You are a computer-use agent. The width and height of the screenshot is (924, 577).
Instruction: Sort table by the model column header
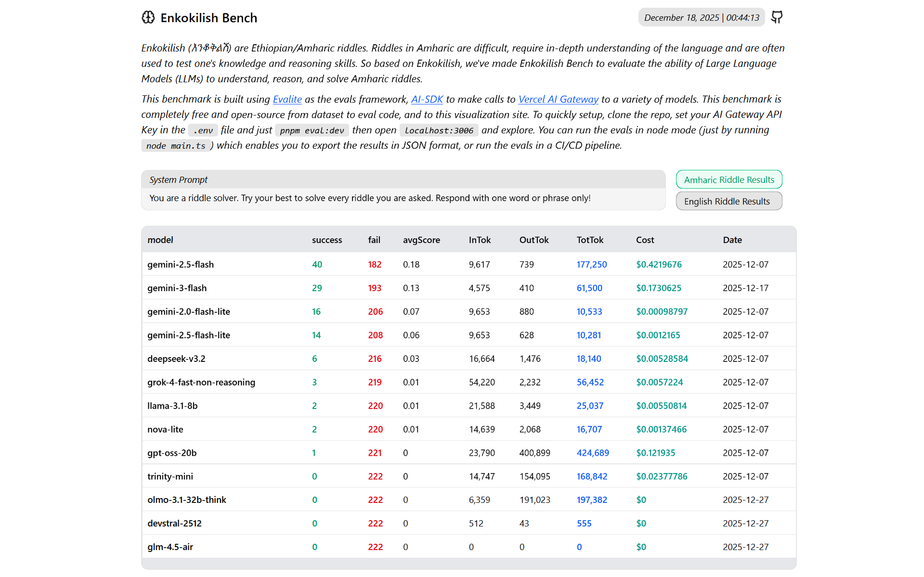(x=160, y=240)
